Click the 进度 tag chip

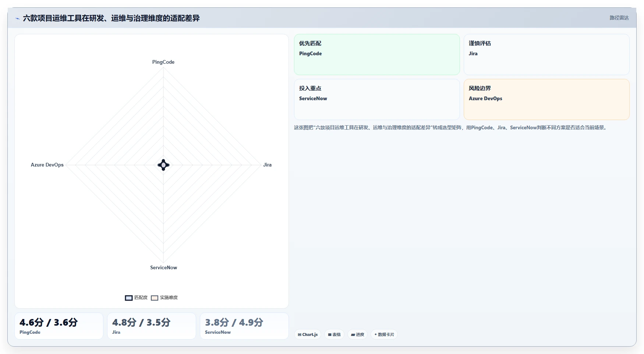(x=357, y=334)
